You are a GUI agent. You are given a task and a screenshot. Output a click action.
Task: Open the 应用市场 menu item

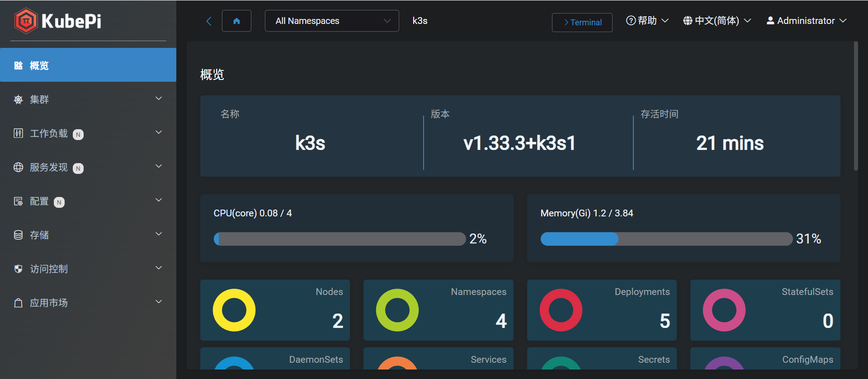tap(88, 303)
